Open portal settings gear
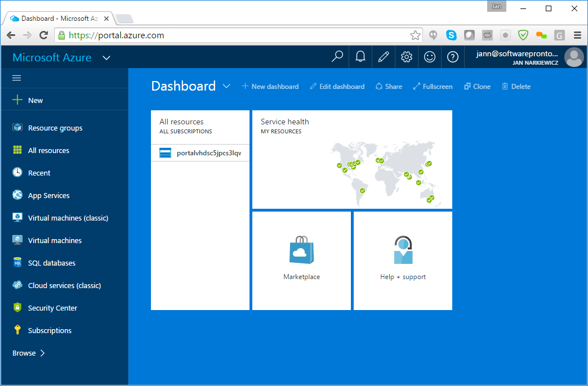The height and width of the screenshot is (386, 588). coord(407,57)
